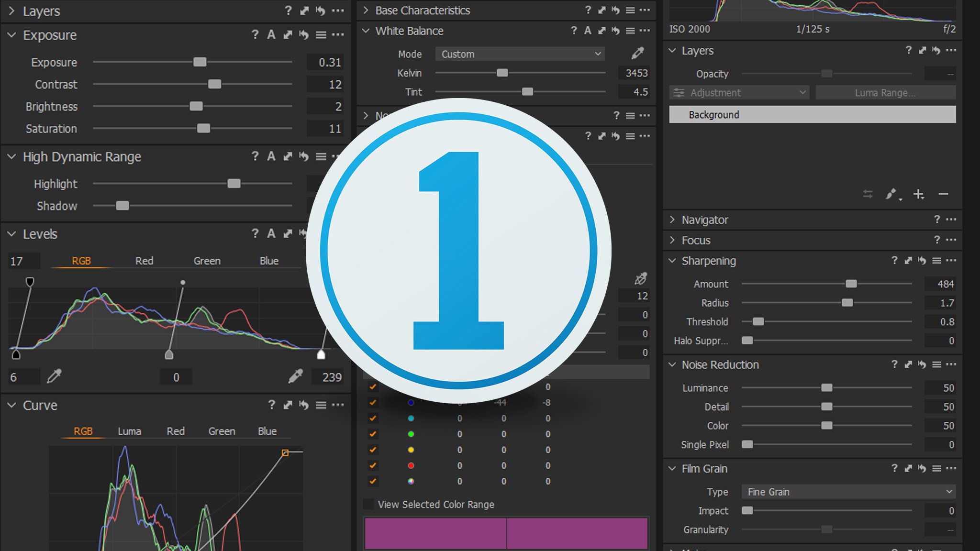Click the Sharpening Amount slider handle
980x551 pixels.
click(851, 284)
